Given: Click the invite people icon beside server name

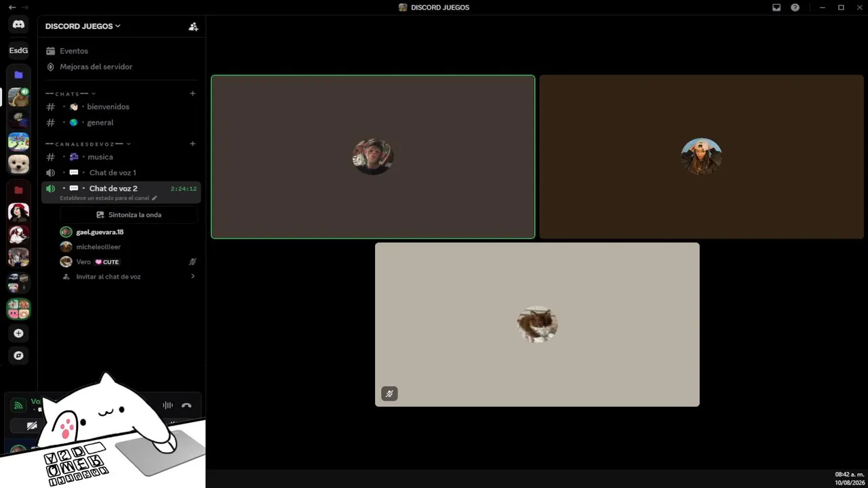Looking at the screenshot, I should pos(193,26).
